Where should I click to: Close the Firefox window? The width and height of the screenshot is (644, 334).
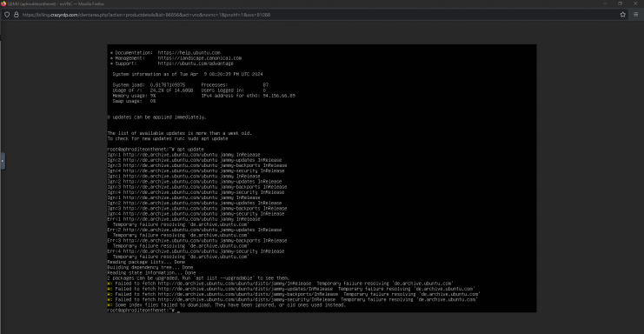pos(635,3)
